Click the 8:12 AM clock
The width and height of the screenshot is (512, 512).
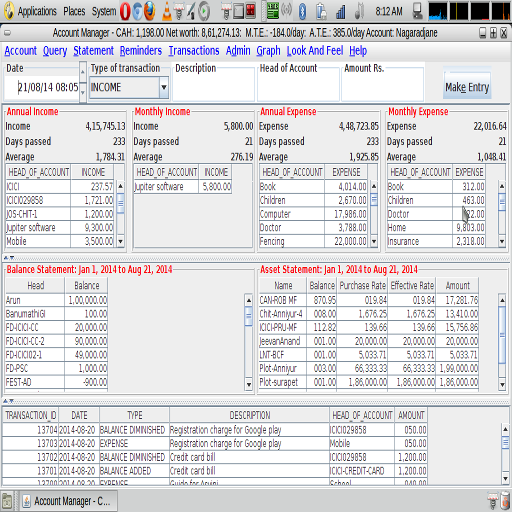[389, 12]
